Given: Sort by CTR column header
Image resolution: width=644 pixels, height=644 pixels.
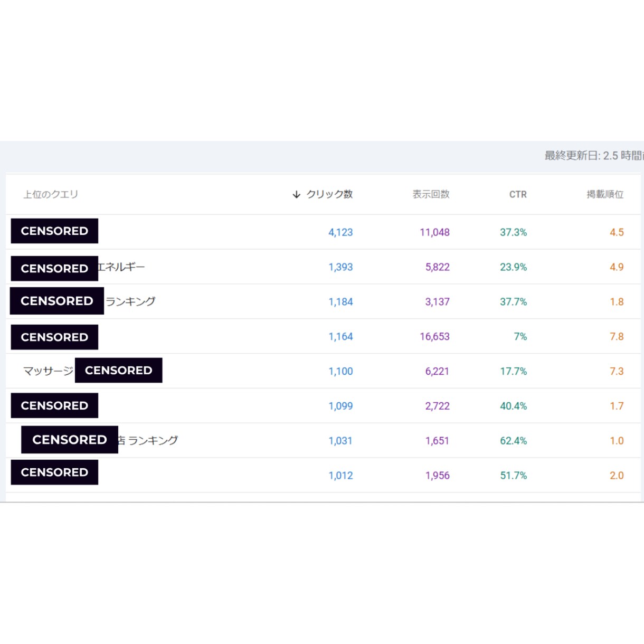Looking at the screenshot, I should 518,194.
